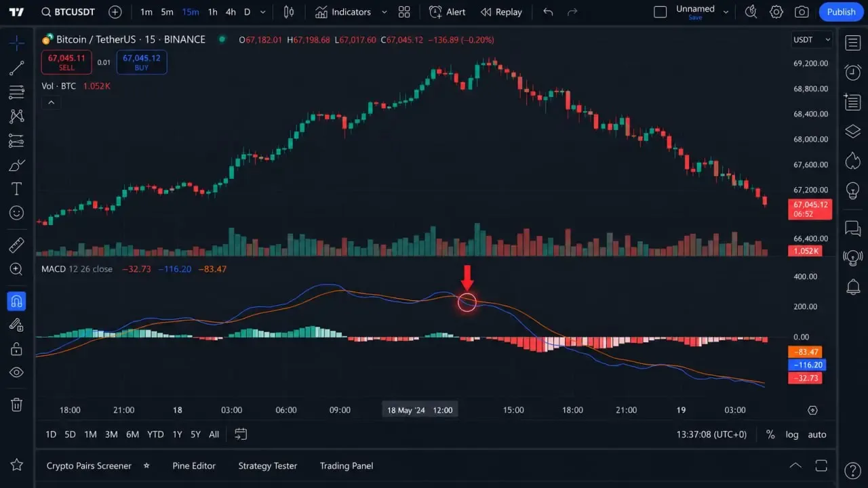Open the Indicators dialog
Viewport: 868px width, 488px height.
(342, 12)
